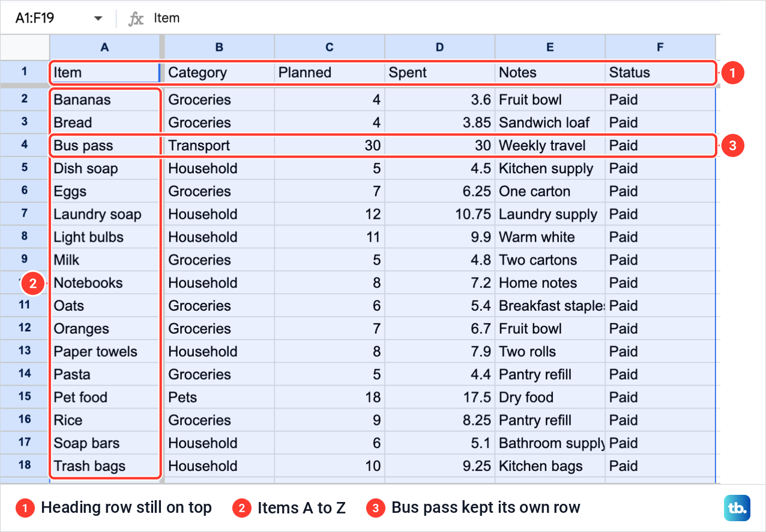Viewport: 766px width, 532px height.
Task: Click the Laundry soap item cell
Action: point(105,214)
